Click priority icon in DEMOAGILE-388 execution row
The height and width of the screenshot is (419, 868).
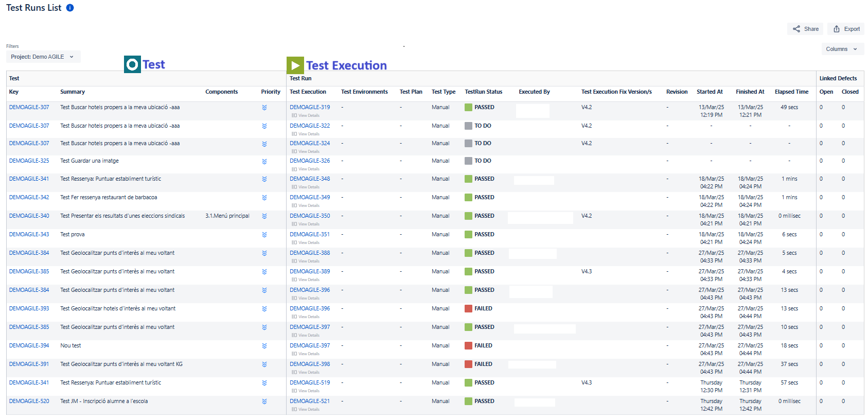click(x=264, y=253)
